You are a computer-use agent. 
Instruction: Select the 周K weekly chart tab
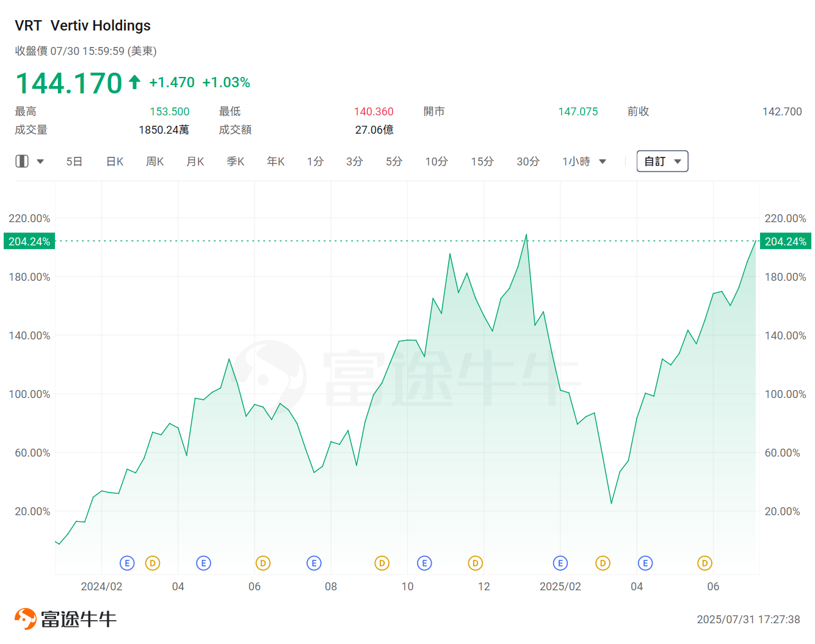155,162
